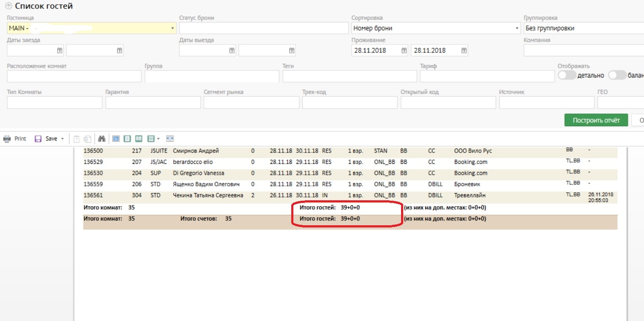Toggle the детально display switch
Screen dimensions: 644x321
point(567,75)
